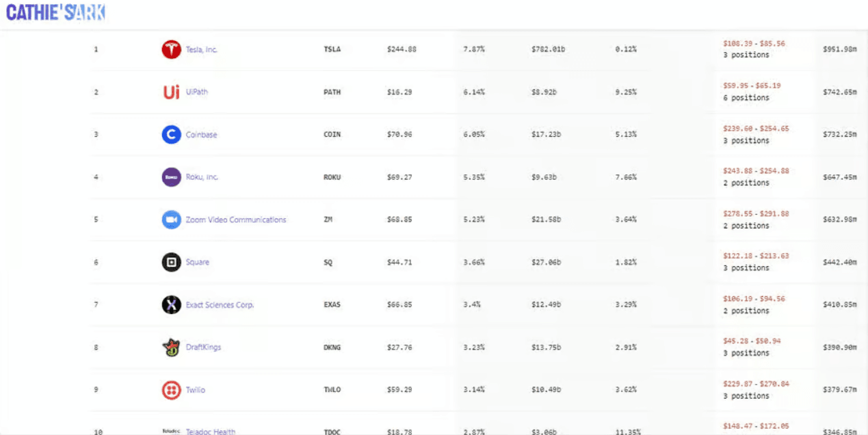The height and width of the screenshot is (435, 868).
Task: Click the $59.95 - $65.19 range for UiPath
Action: click(752, 86)
